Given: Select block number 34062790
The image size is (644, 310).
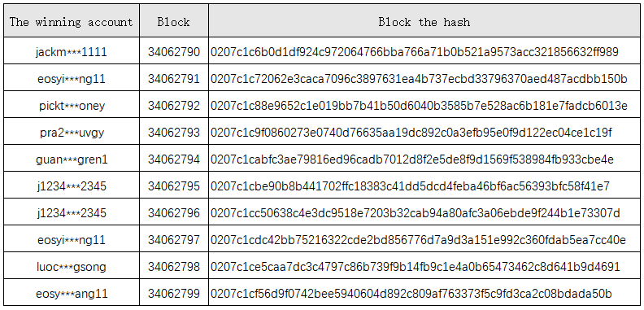Looking at the screenshot, I should point(174,52).
